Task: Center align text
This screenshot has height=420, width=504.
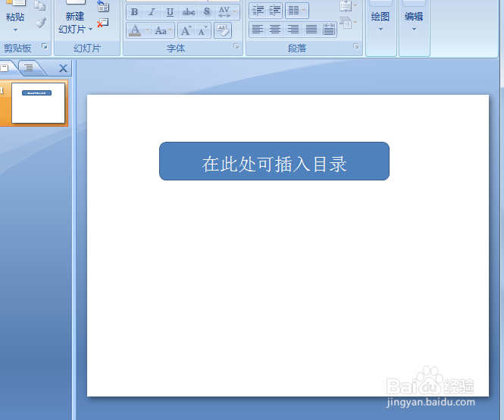Action: pos(275,30)
